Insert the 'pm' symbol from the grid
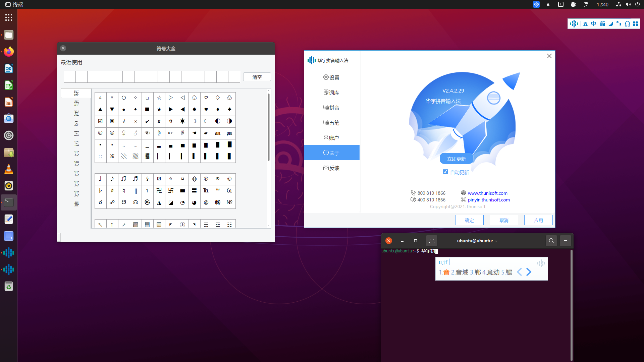The width and height of the screenshot is (644, 362). tap(229, 133)
